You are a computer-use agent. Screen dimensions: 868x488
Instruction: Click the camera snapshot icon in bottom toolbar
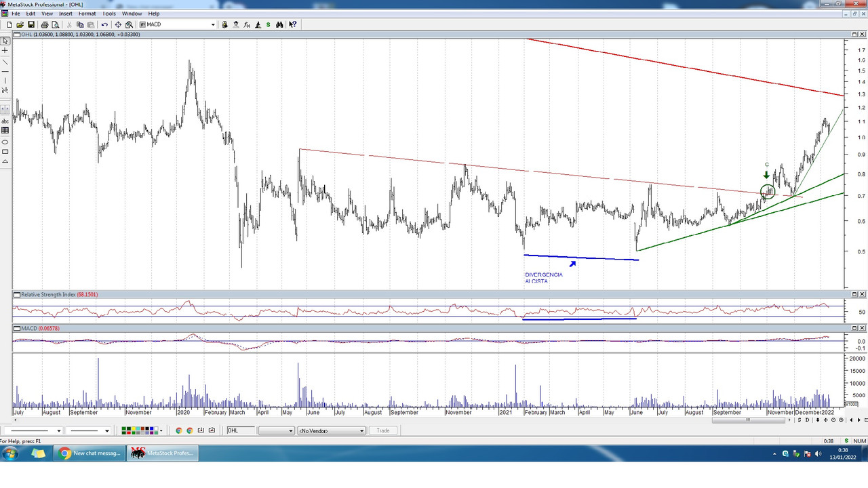(212, 430)
